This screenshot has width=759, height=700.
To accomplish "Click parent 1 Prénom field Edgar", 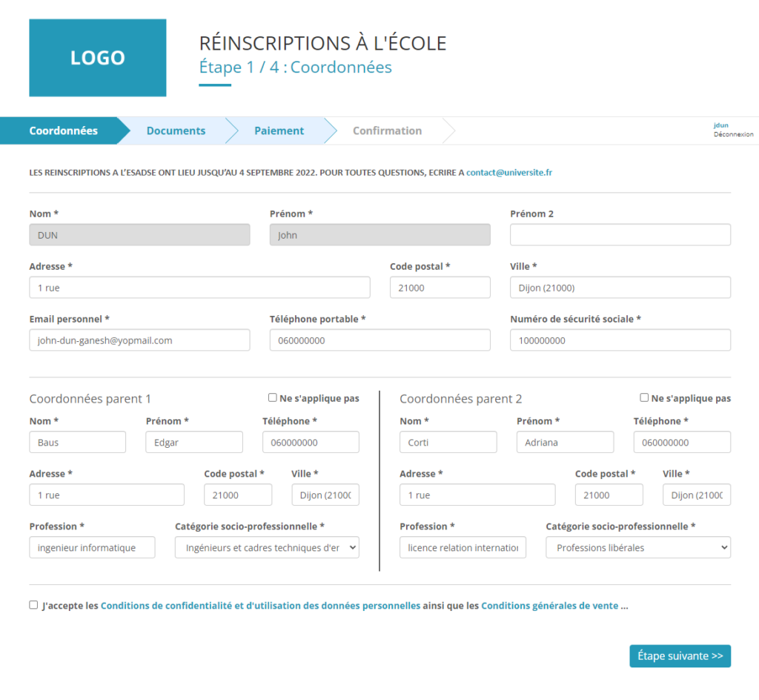I will click(x=194, y=442).
